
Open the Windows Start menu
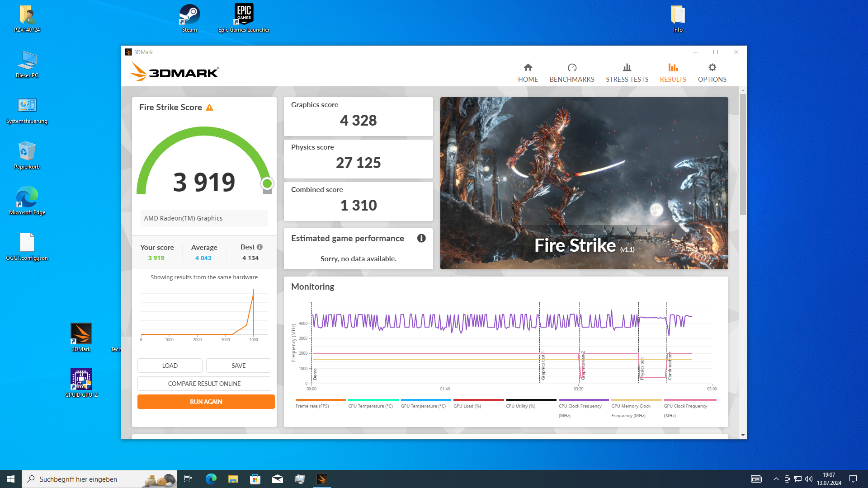tap(11, 479)
